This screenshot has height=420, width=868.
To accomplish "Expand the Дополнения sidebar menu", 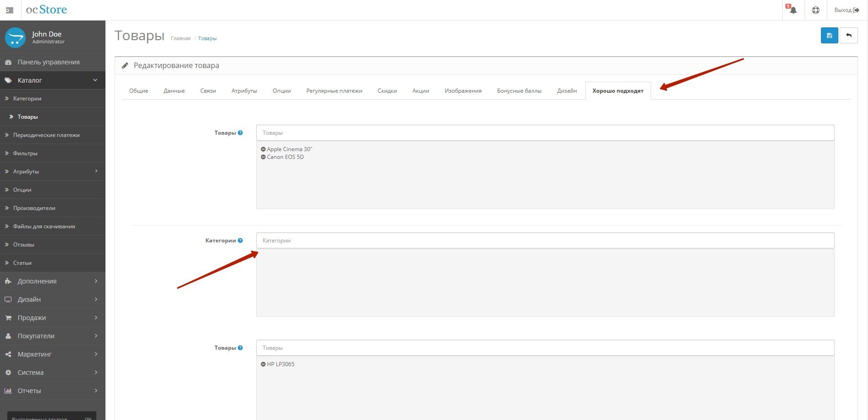I will click(53, 281).
